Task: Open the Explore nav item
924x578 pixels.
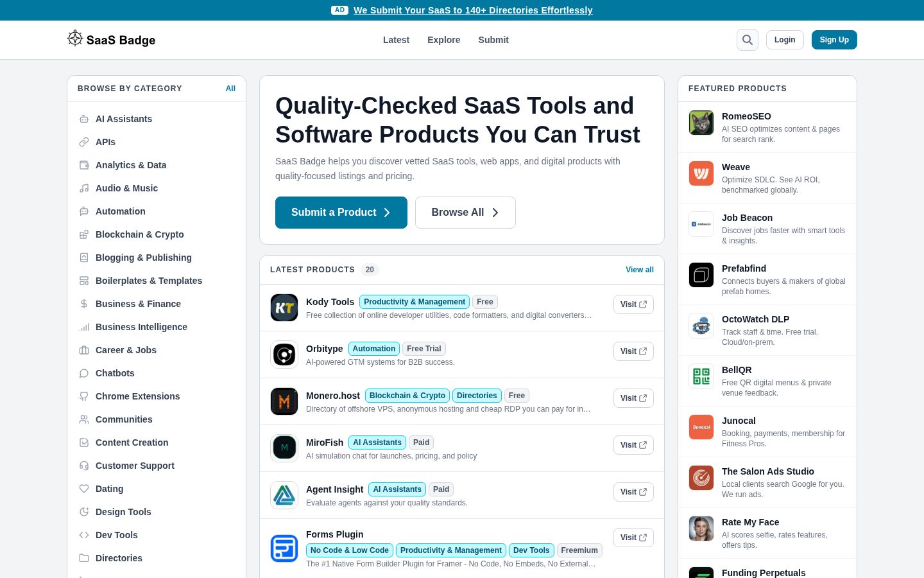Action: [444, 40]
